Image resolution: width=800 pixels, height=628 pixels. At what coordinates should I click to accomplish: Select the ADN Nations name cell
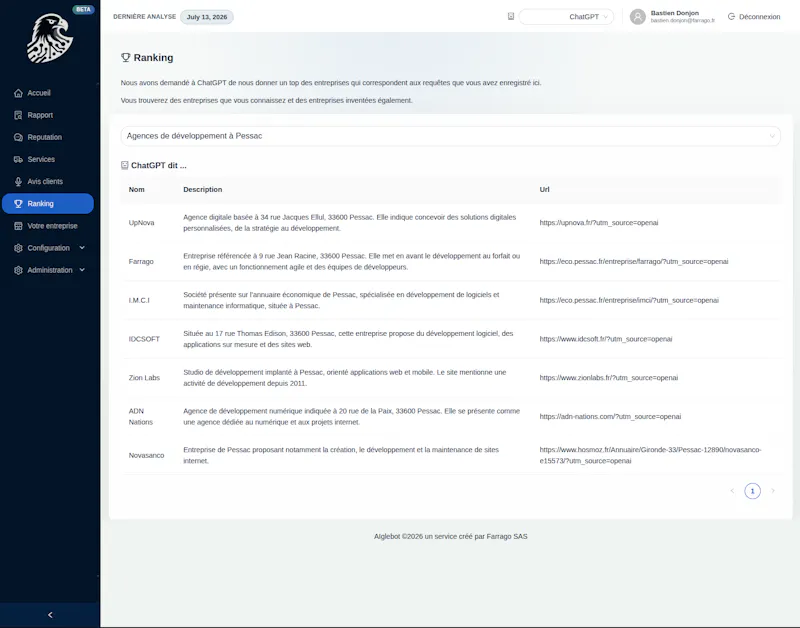140,417
